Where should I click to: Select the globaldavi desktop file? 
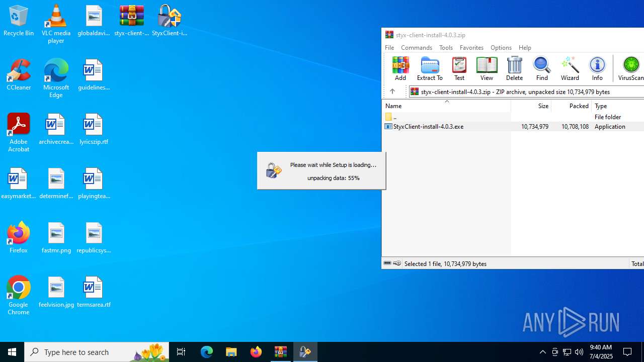[94, 21]
